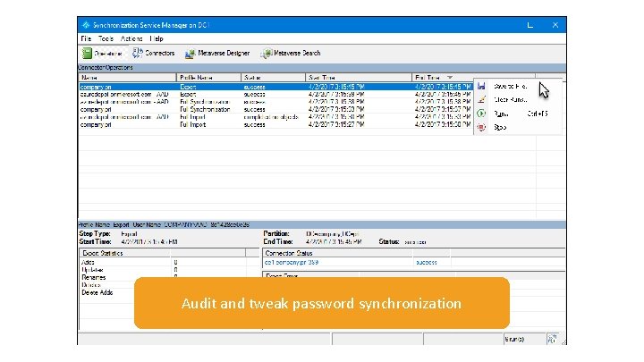Screen dimensions: 644x362
Task: Select the AAD connector Full Synchronization run
Action: pos(276,102)
